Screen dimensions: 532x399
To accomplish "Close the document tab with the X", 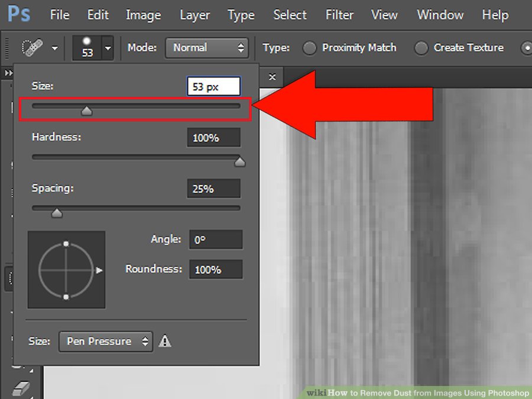I will click(272, 77).
